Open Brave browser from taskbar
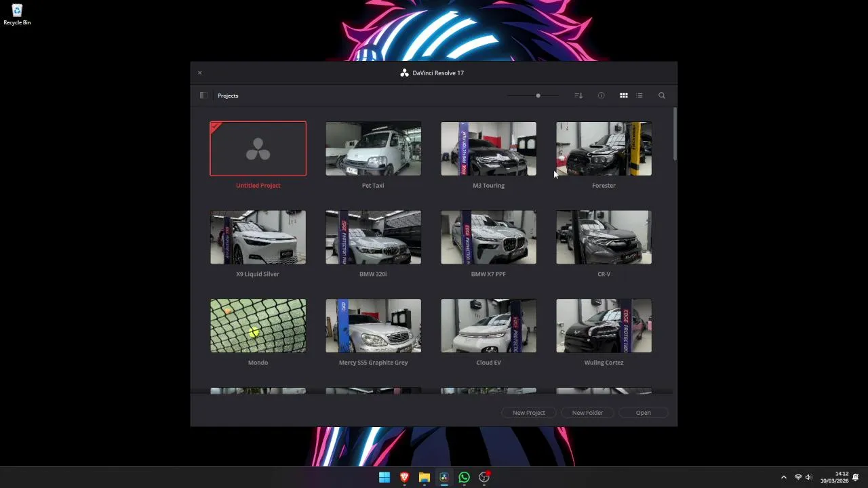This screenshot has width=868, height=488. (x=404, y=477)
